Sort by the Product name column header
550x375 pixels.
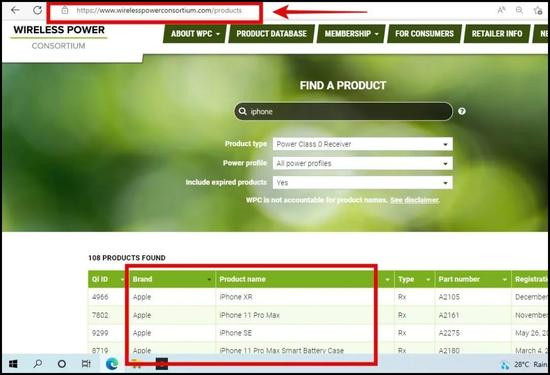tap(304, 279)
